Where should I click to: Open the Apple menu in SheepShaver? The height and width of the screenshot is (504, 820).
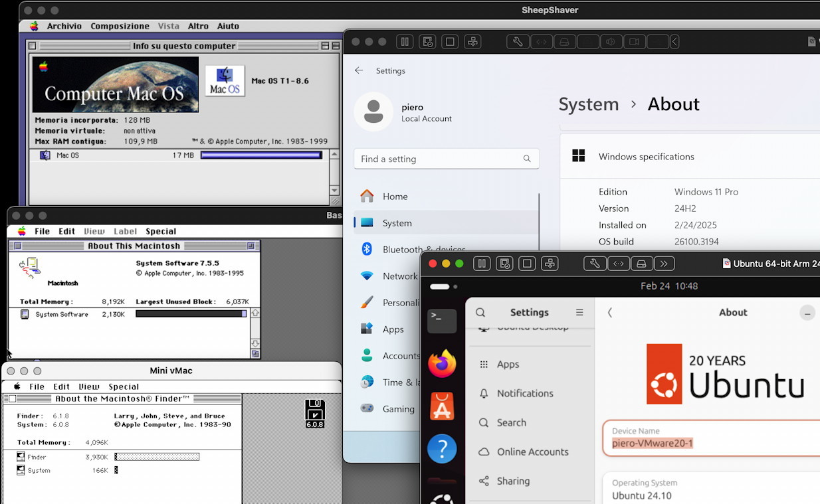[x=33, y=26]
